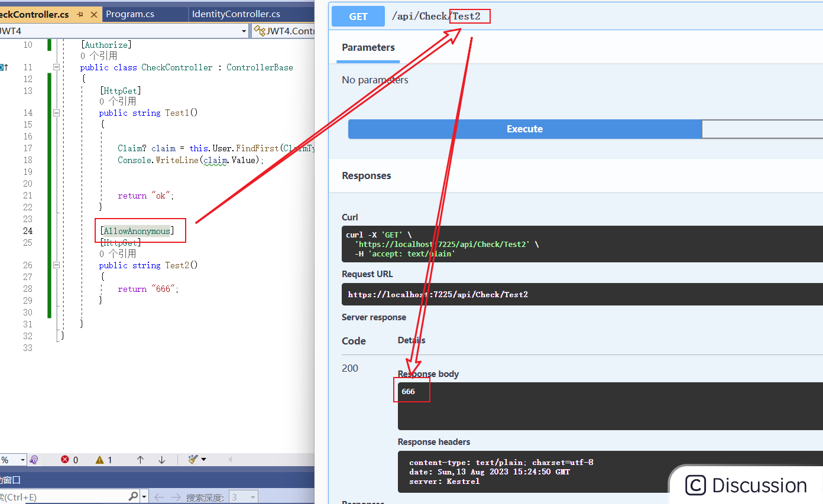This screenshot has height=504, width=823.
Task: Click the [AllowAnonymous] attribute on line 24
Action: [x=137, y=231]
